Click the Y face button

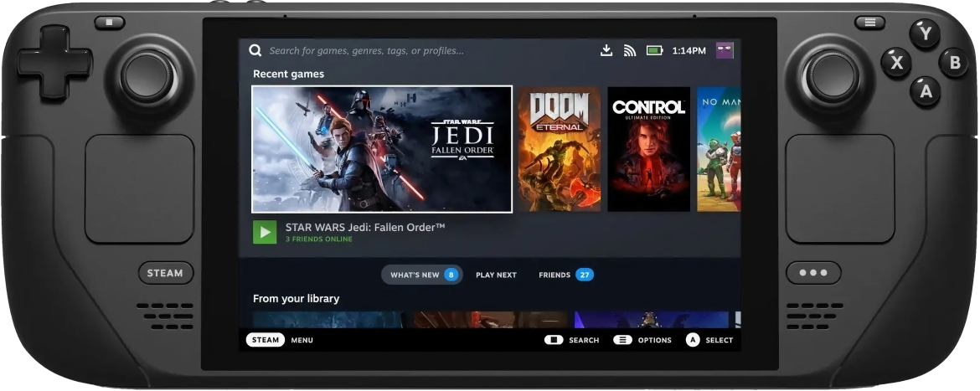925,33
